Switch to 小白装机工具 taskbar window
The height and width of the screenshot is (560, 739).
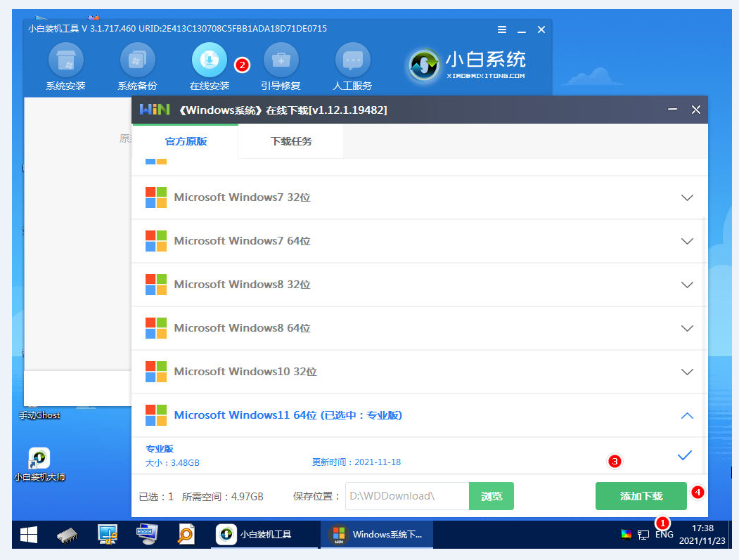264,535
